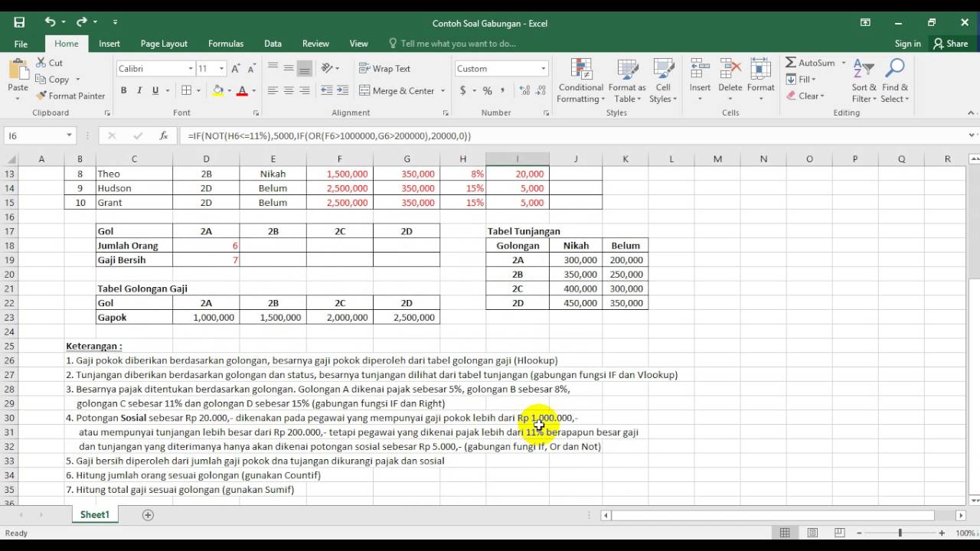Image resolution: width=980 pixels, height=551 pixels.
Task: Click the Sheet1 worksheet tab
Action: (x=95, y=514)
